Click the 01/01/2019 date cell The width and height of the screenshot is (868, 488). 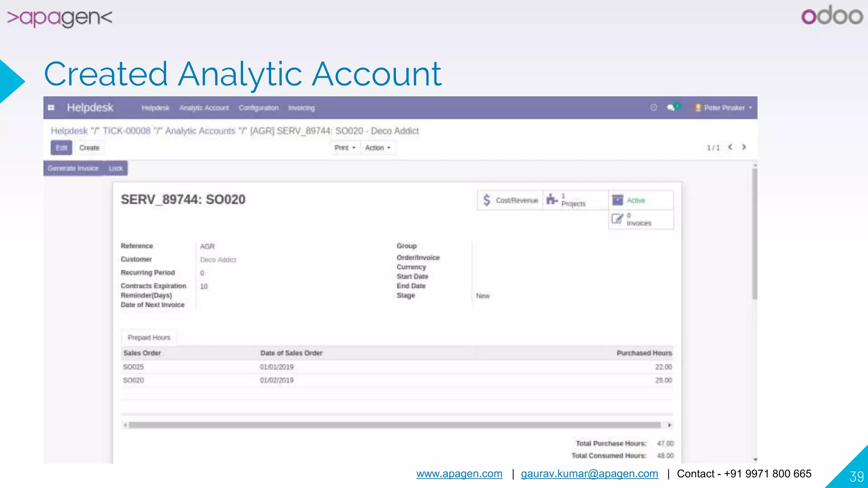click(277, 367)
